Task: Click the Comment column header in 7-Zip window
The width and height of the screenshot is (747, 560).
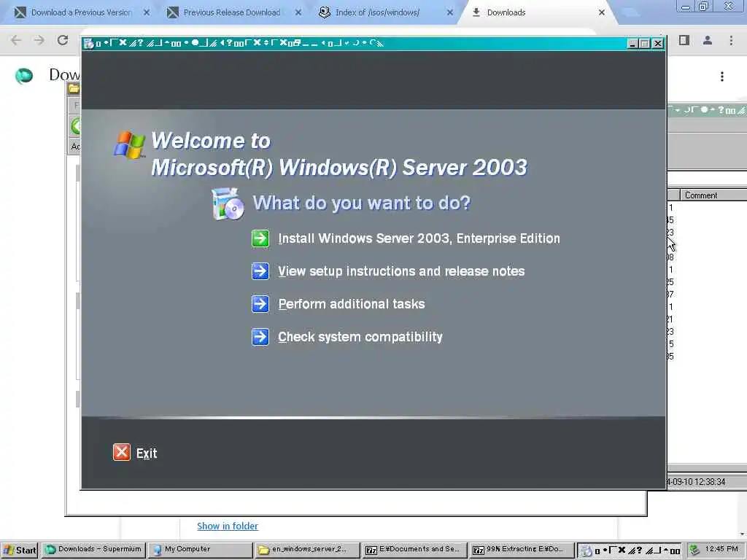Action: pyautogui.click(x=713, y=195)
